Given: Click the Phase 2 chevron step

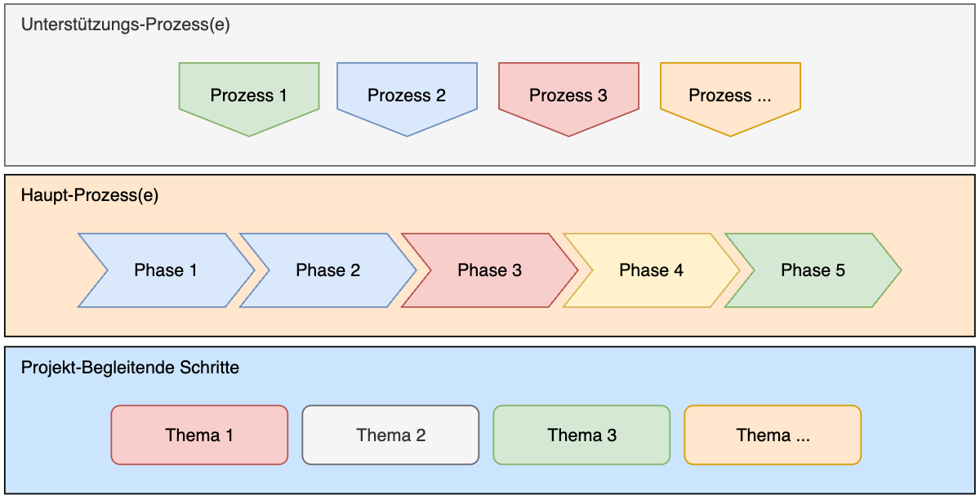Looking at the screenshot, I should click(327, 270).
